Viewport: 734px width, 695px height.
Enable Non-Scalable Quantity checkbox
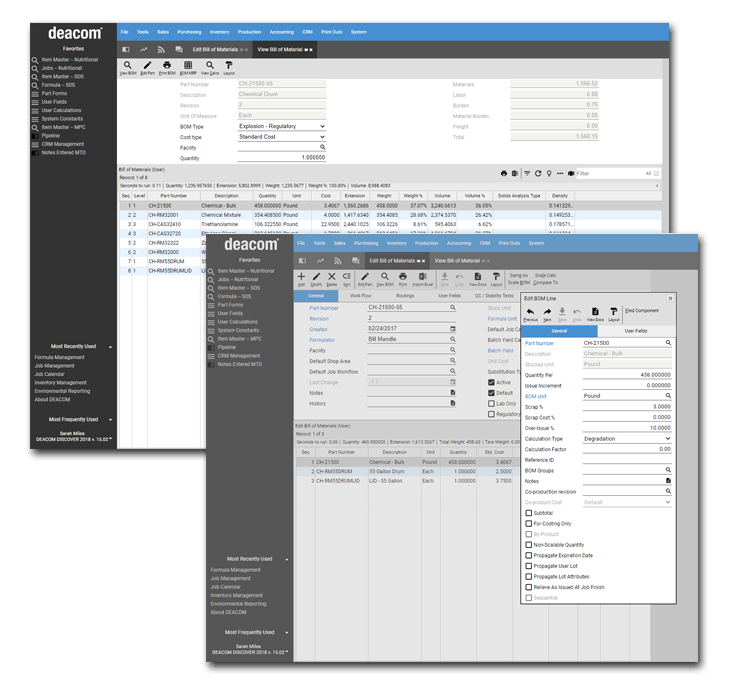pyautogui.click(x=528, y=545)
